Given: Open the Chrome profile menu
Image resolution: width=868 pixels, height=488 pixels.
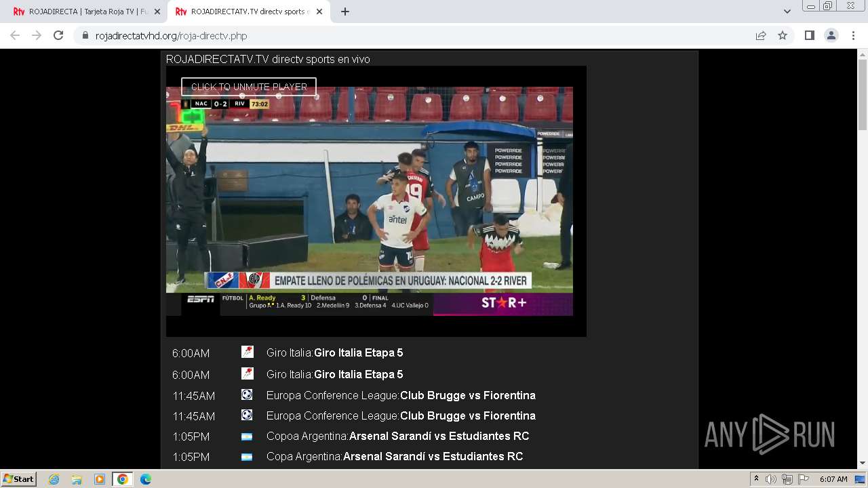Looking at the screenshot, I should point(831,35).
